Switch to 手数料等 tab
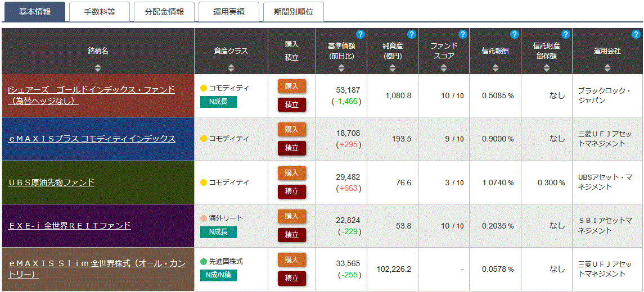Screen dimensions: 644x292 tap(100, 12)
